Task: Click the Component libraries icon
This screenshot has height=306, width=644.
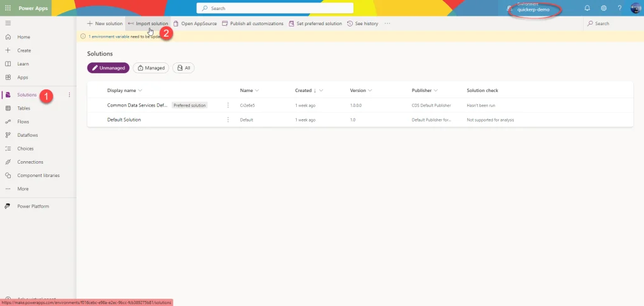Action: [x=8, y=175]
